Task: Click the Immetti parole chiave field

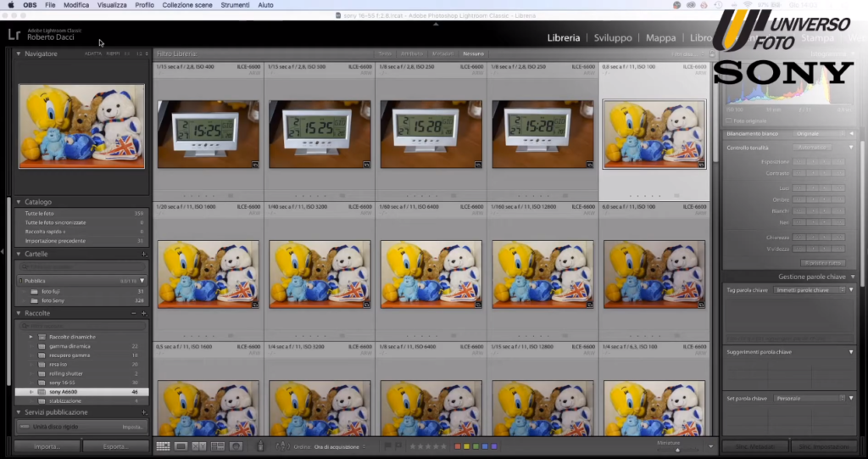Action: click(x=810, y=290)
